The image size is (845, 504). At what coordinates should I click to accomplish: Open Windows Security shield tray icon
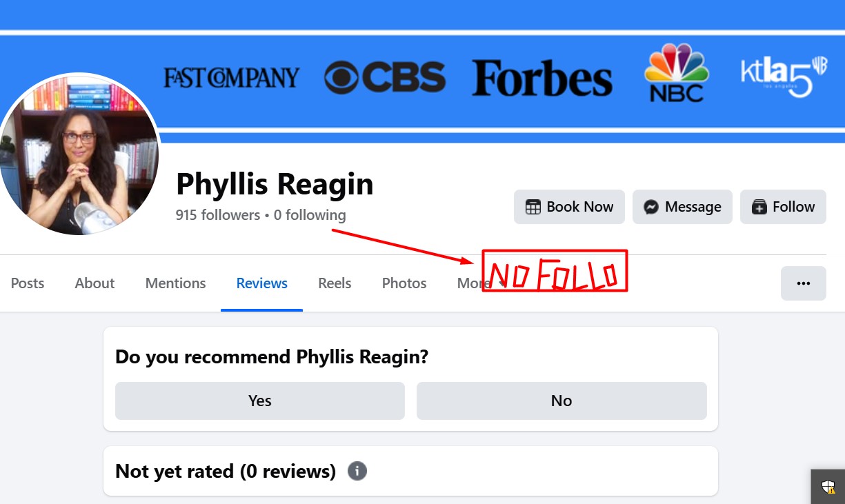(828, 487)
